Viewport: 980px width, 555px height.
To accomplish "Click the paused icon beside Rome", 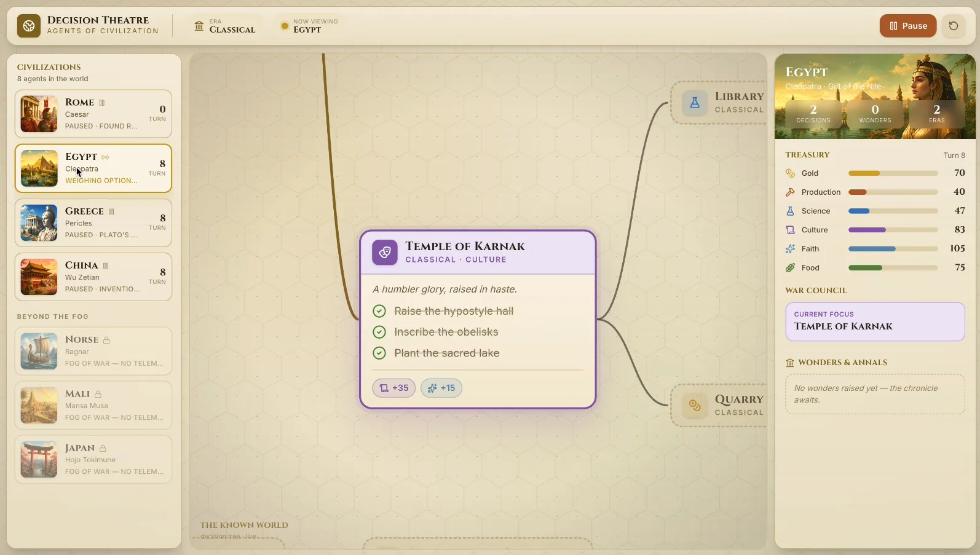I will point(102,103).
